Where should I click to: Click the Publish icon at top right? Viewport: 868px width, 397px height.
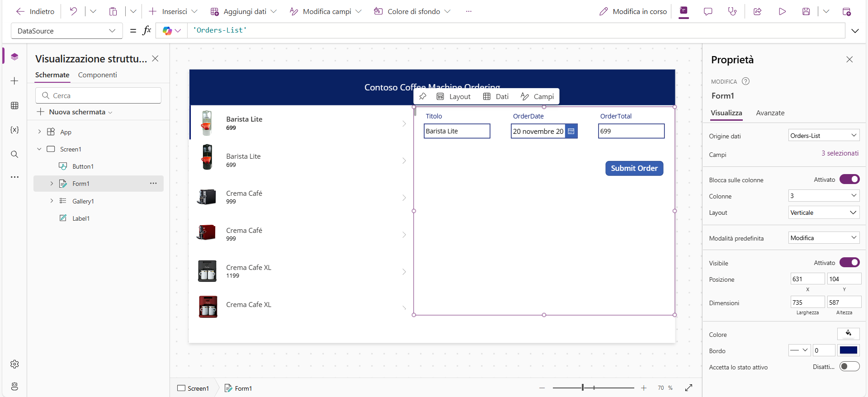point(847,11)
